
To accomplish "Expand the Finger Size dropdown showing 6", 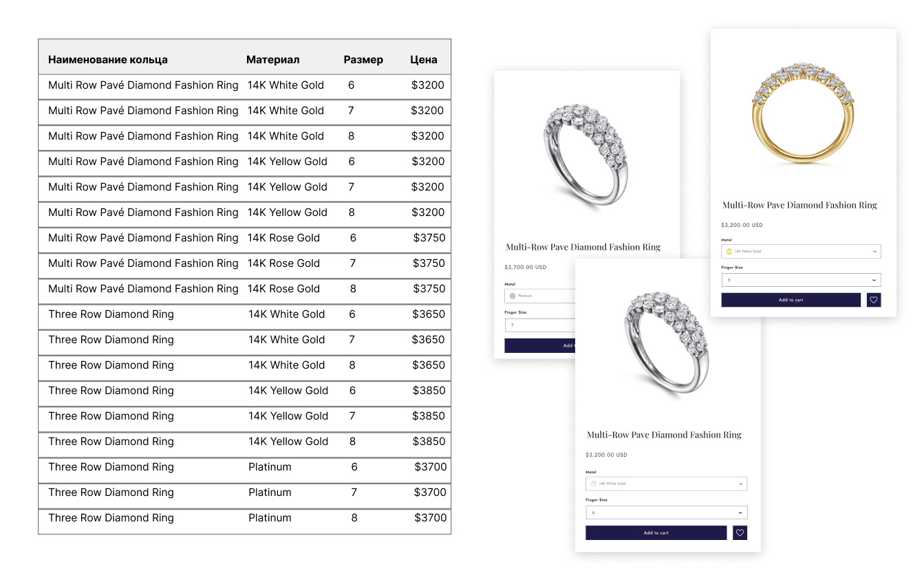I will [x=666, y=512].
